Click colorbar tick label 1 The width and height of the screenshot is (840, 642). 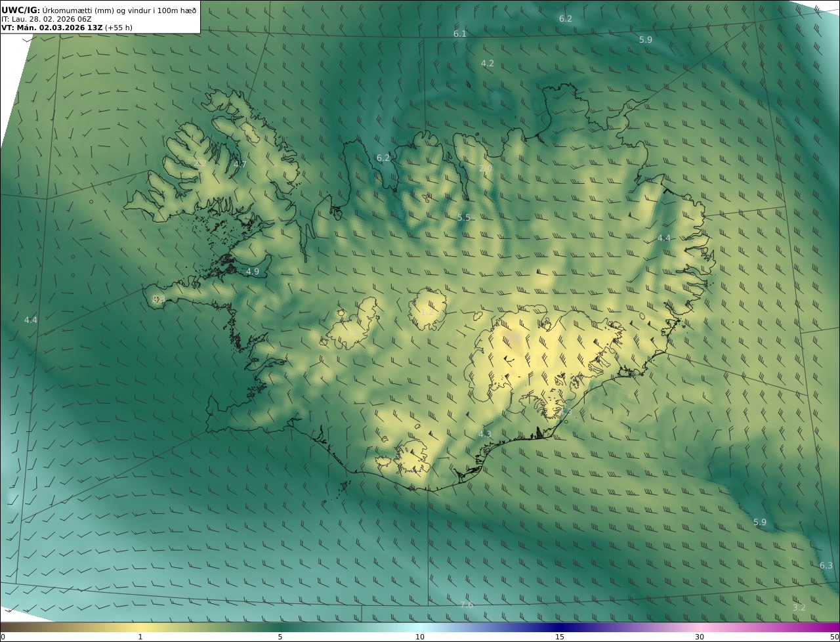pos(140,637)
